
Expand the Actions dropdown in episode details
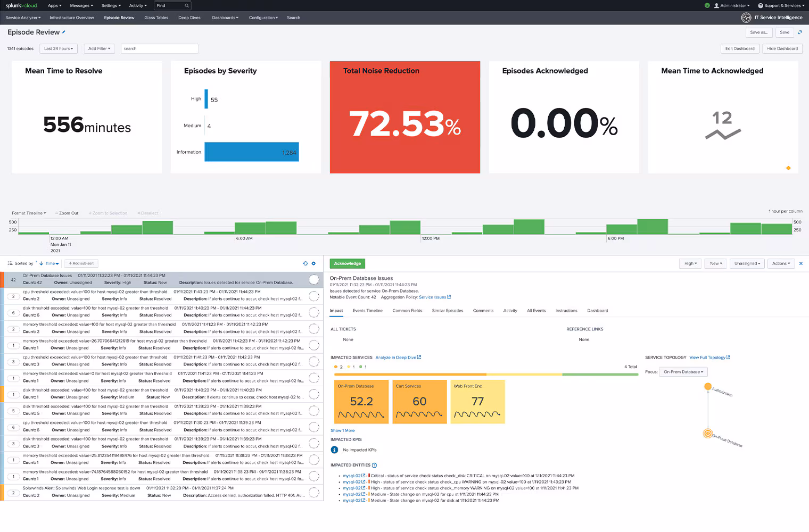click(x=781, y=263)
